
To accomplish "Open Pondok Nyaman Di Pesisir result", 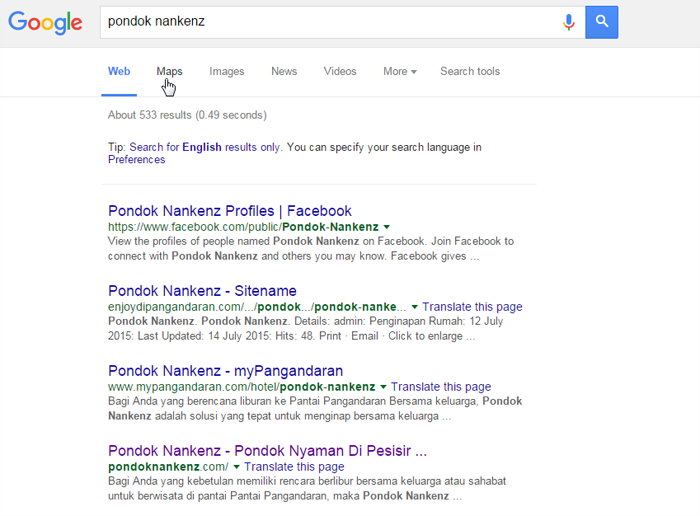I will tap(267, 450).
